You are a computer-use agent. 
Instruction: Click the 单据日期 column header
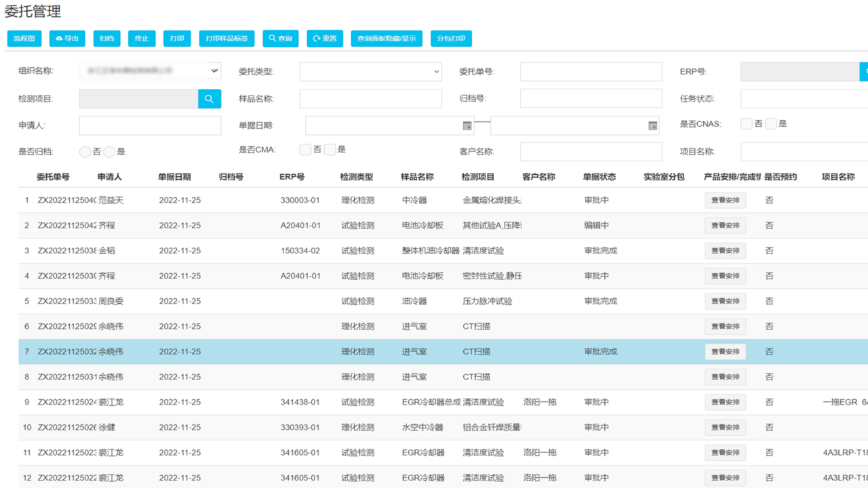[174, 177]
